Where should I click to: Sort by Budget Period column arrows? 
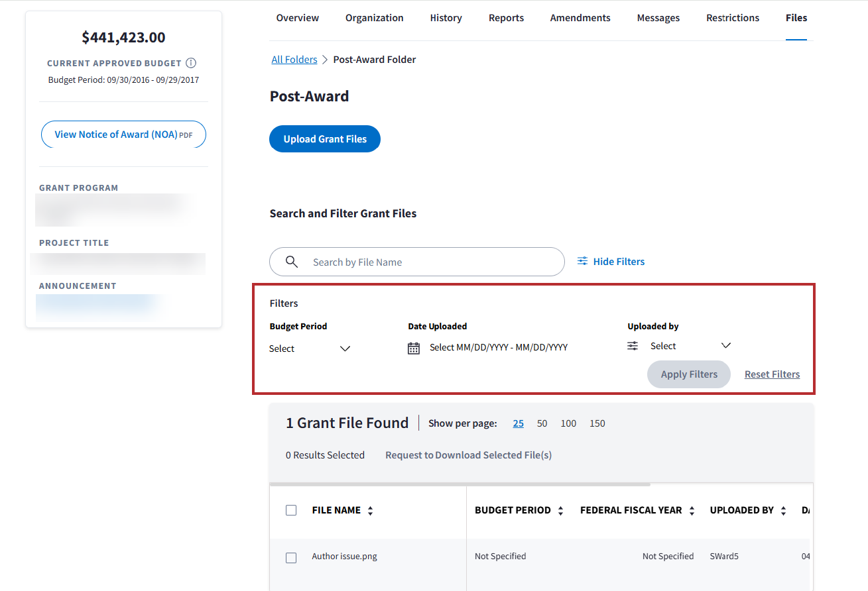(560, 511)
